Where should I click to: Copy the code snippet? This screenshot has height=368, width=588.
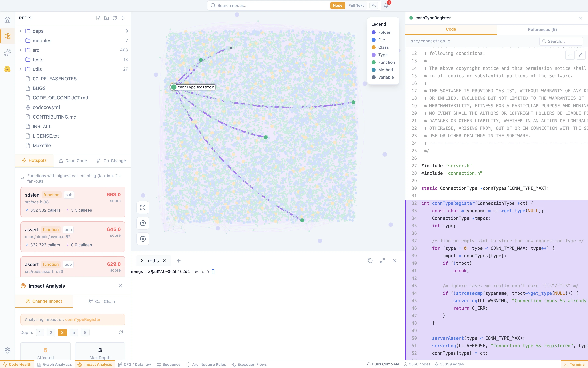[570, 55]
